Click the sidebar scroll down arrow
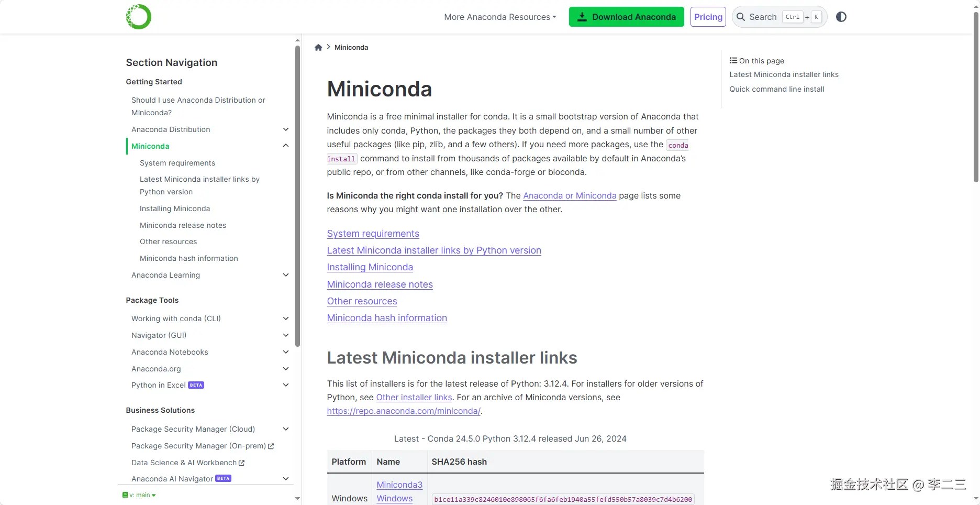 pyautogui.click(x=297, y=498)
